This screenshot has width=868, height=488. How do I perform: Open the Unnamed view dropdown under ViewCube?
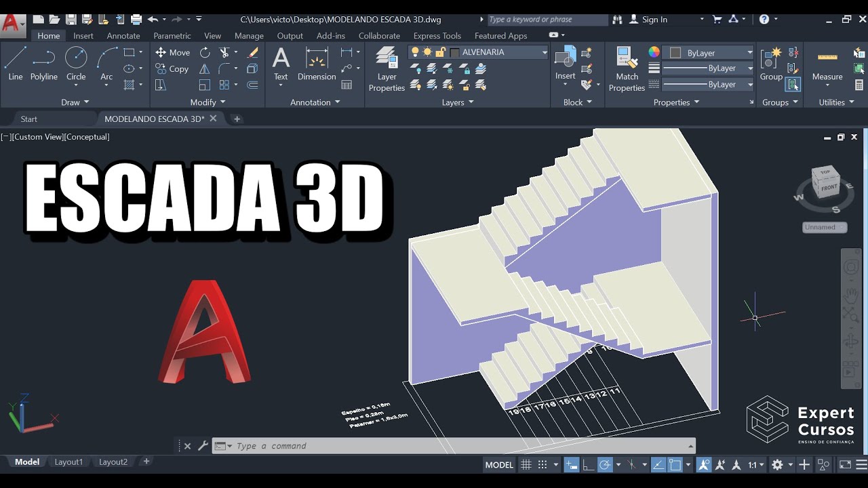(x=825, y=227)
